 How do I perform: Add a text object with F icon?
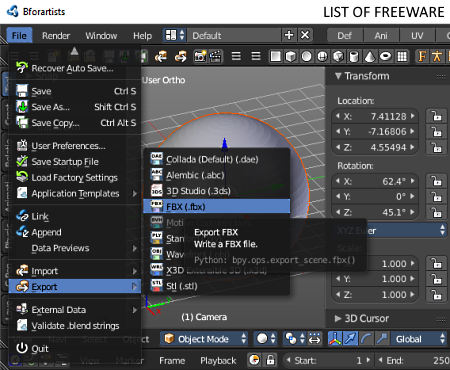tap(422, 56)
